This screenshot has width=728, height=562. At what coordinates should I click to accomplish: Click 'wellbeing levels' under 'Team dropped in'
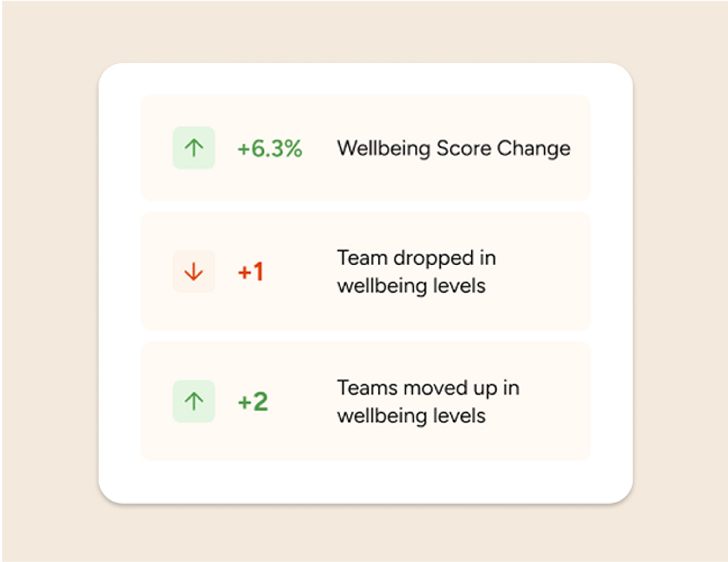point(411,286)
